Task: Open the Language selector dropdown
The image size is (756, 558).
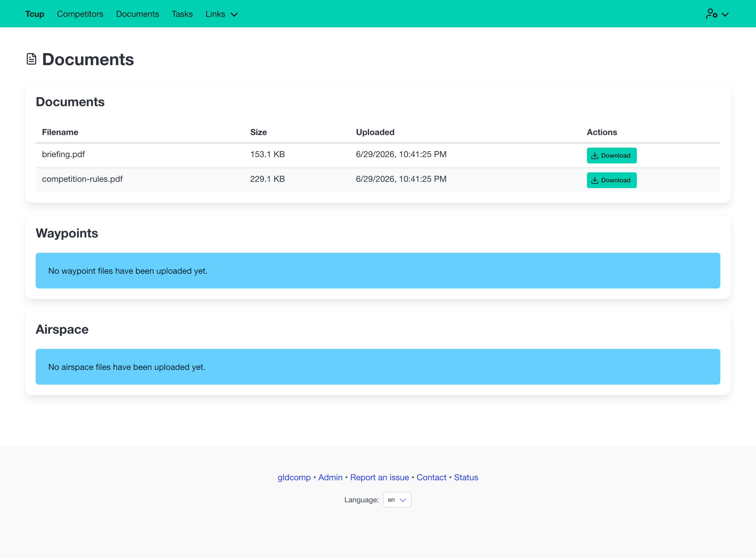Action: click(397, 500)
